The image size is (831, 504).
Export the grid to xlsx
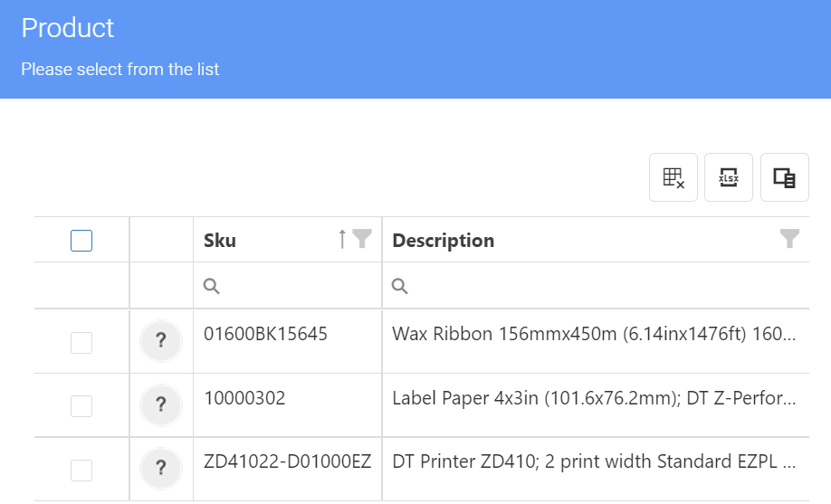[729, 177]
